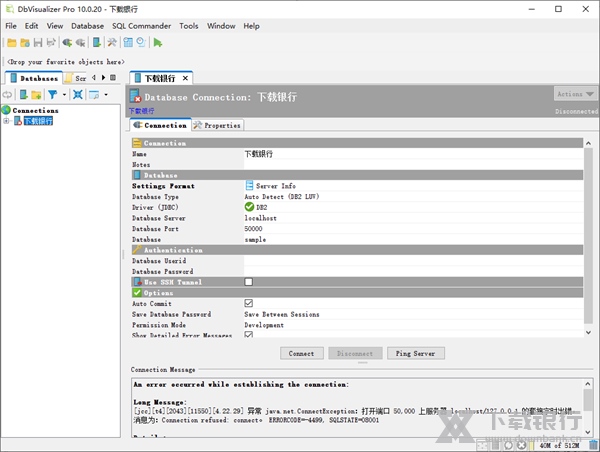This screenshot has height=452, width=600.
Task: Click the filter funnel icon in Databases panel
Action: (x=53, y=94)
